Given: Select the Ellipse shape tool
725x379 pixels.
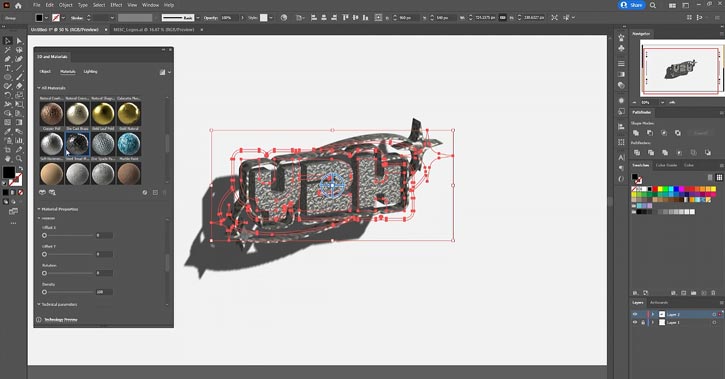Looking at the screenshot, I should [7, 77].
